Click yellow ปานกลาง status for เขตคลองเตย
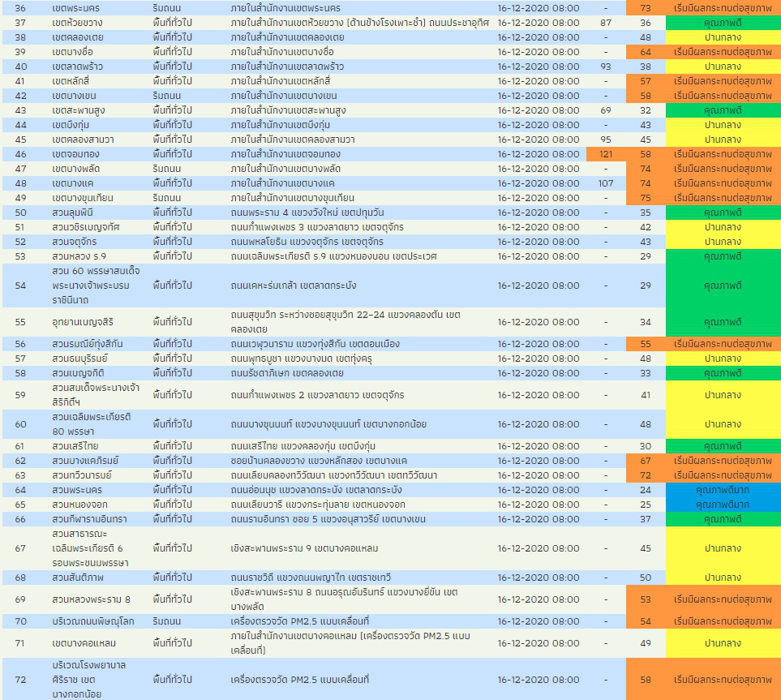This screenshot has width=781, height=700. click(723, 37)
